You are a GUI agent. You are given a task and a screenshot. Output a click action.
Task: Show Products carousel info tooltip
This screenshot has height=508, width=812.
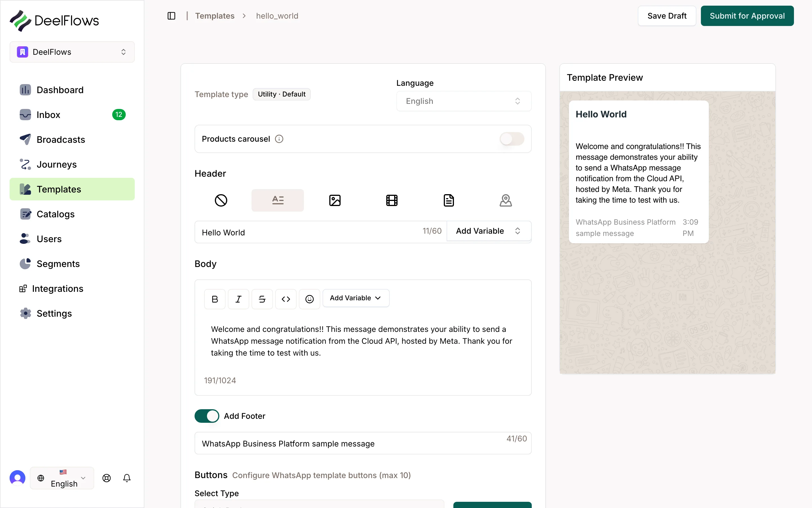tap(279, 139)
